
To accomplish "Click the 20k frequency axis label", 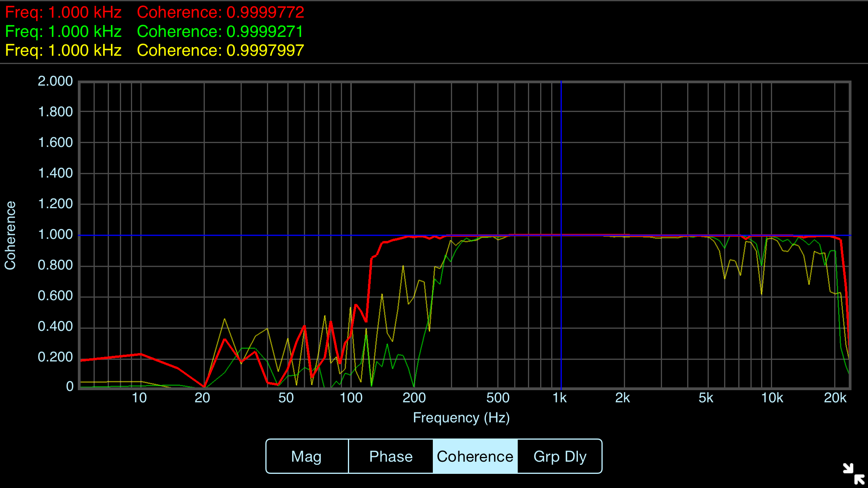I will [x=835, y=398].
